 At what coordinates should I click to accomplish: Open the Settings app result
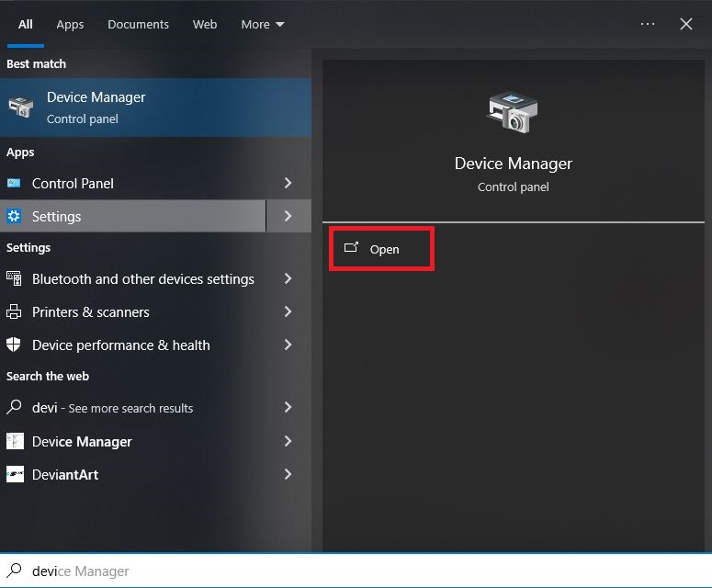[x=133, y=216]
